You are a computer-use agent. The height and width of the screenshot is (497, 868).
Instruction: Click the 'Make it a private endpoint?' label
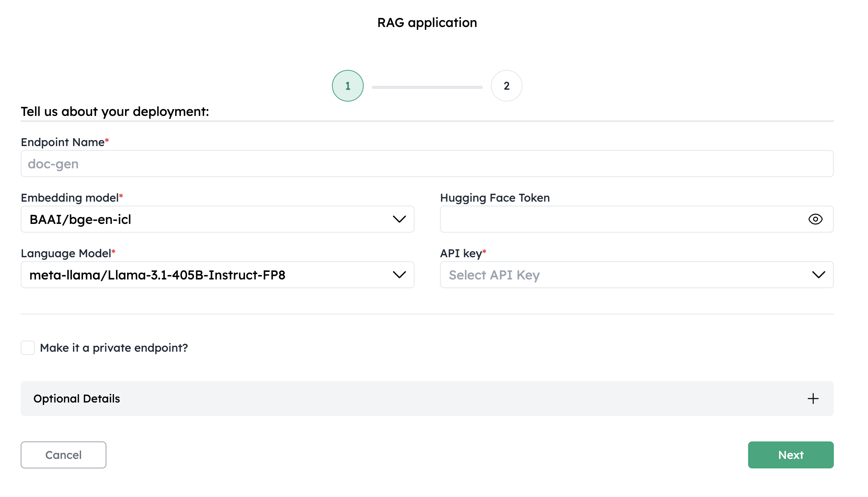coord(114,348)
